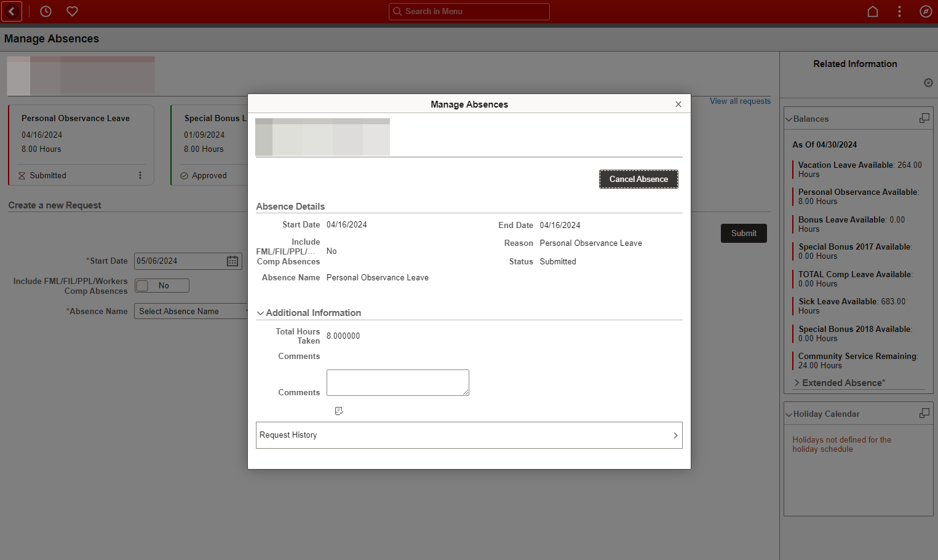Open Recently Visited clock icon
Image resolution: width=938 pixels, height=560 pixels.
pos(46,11)
